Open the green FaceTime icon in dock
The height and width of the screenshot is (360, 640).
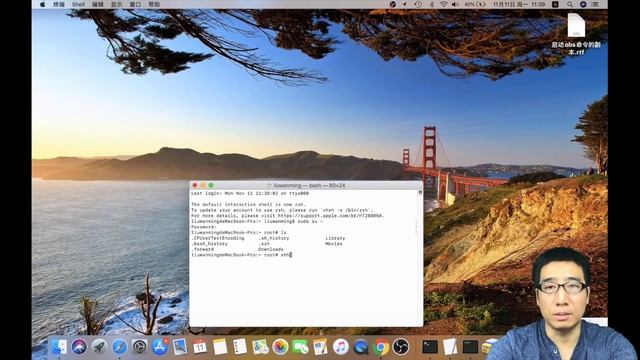click(x=300, y=347)
